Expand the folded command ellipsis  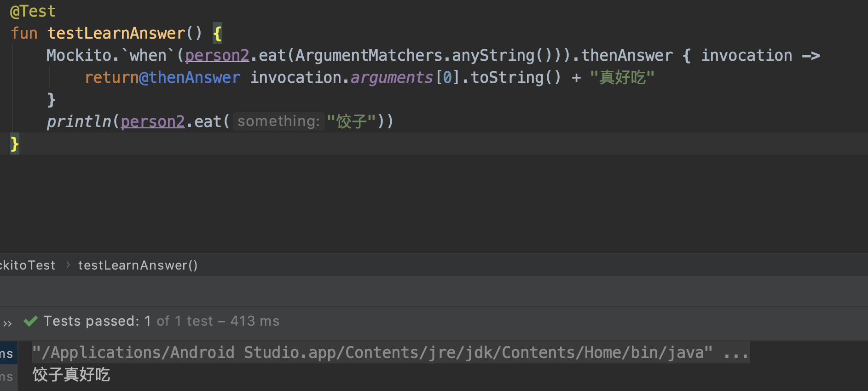[735, 353]
